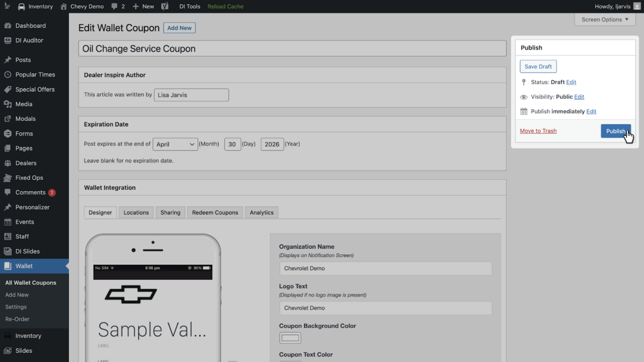Select All Wallet Coupons submenu item

point(31,283)
